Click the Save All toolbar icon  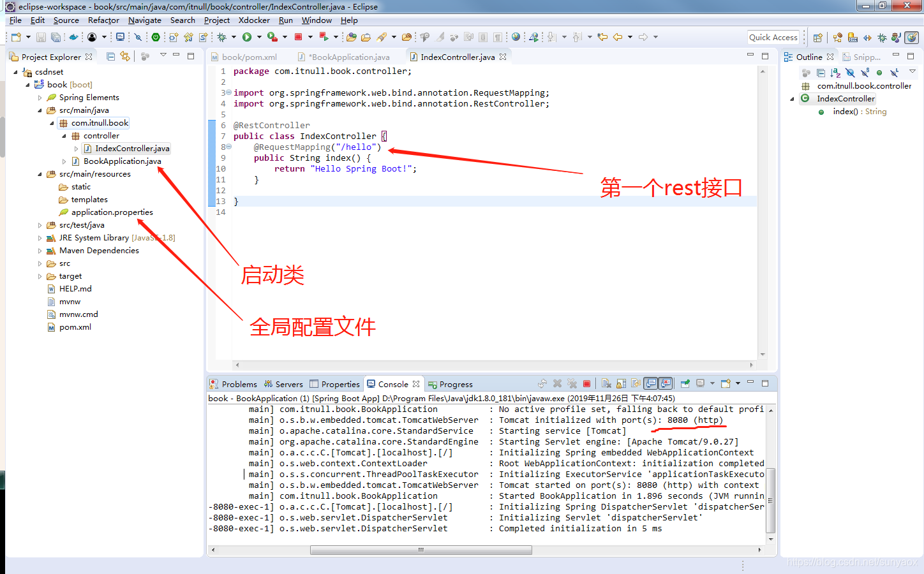click(56, 37)
